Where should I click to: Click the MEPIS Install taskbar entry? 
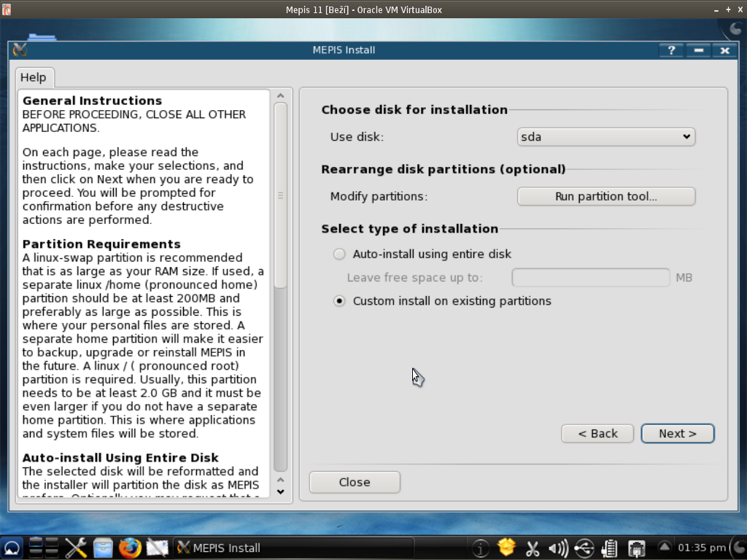click(x=293, y=548)
